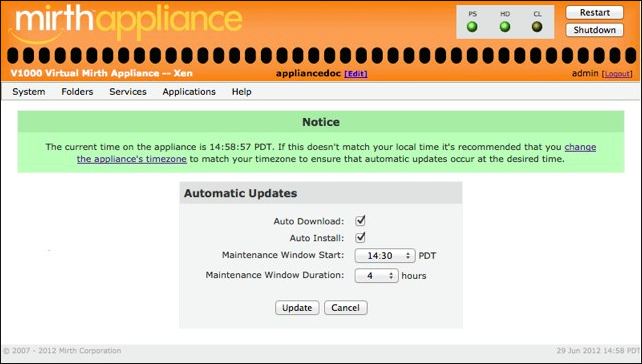
Task: Open the Services menu
Action: 128,92
